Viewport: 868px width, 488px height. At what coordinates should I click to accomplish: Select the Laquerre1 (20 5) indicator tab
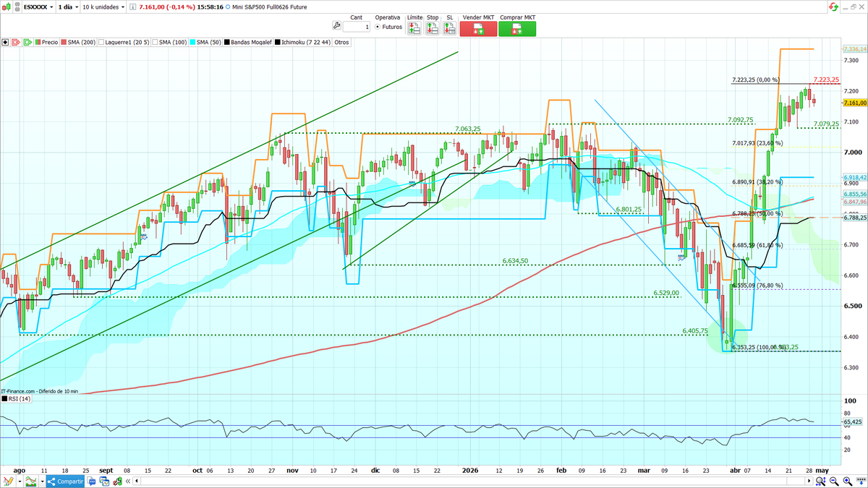124,43
